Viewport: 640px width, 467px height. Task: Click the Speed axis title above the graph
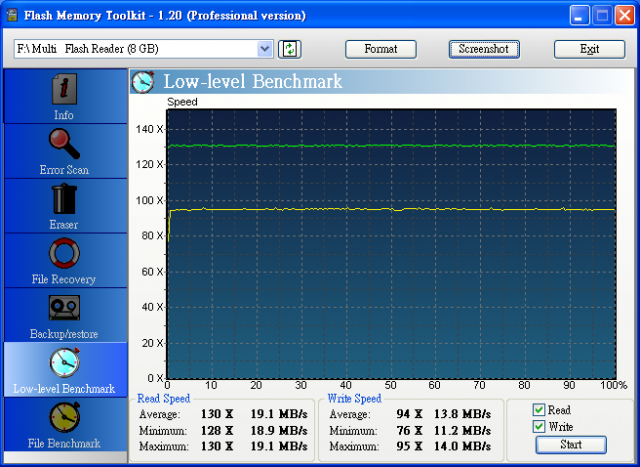(182, 102)
